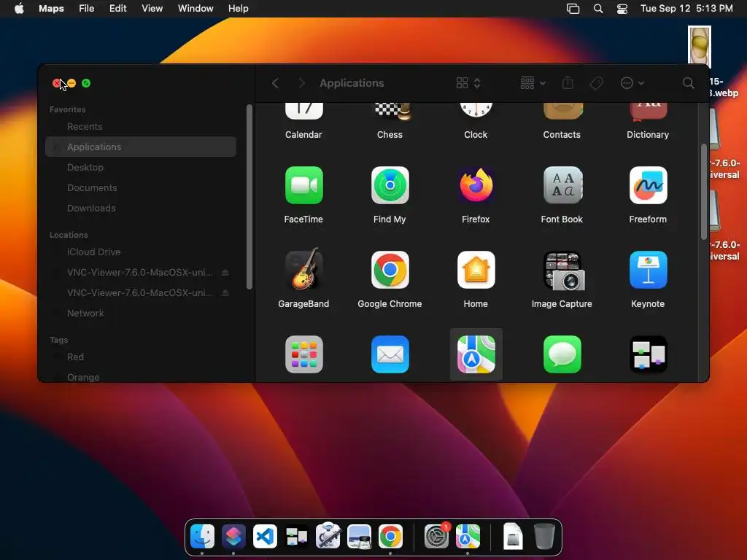This screenshot has height=560, width=747.
Task: Eject the second VNC-Viewer volume
Action: click(x=225, y=293)
